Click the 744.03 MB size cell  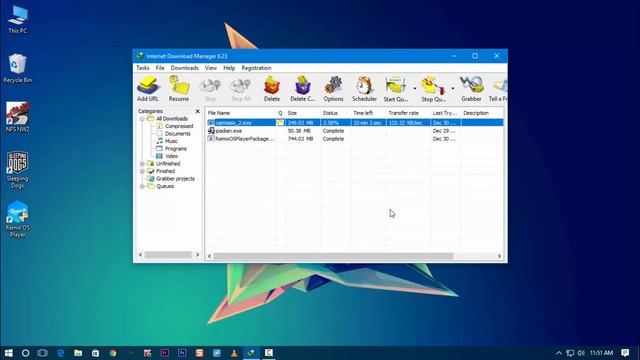(x=300, y=139)
